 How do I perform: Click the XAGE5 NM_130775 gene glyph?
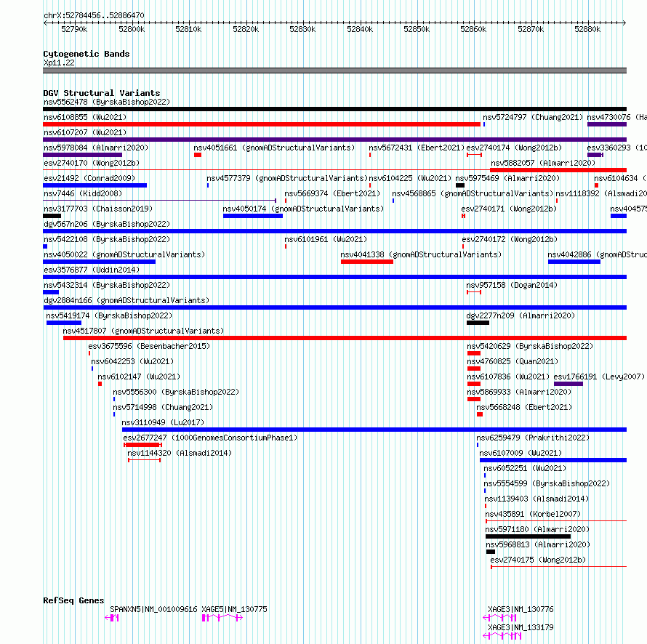pyautogui.click(x=222, y=618)
